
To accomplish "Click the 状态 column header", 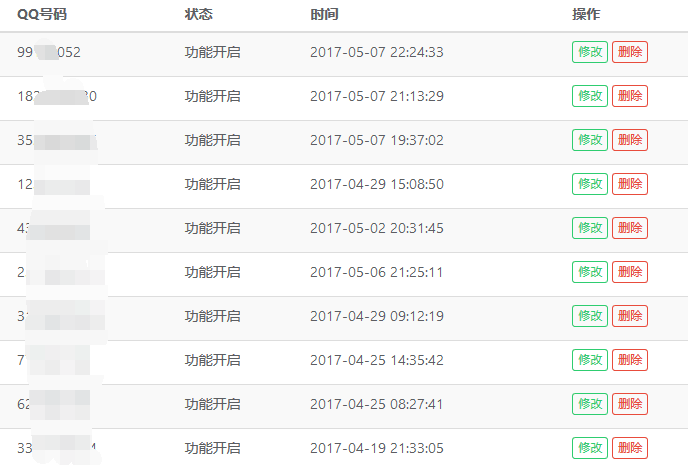I will click(198, 14).
